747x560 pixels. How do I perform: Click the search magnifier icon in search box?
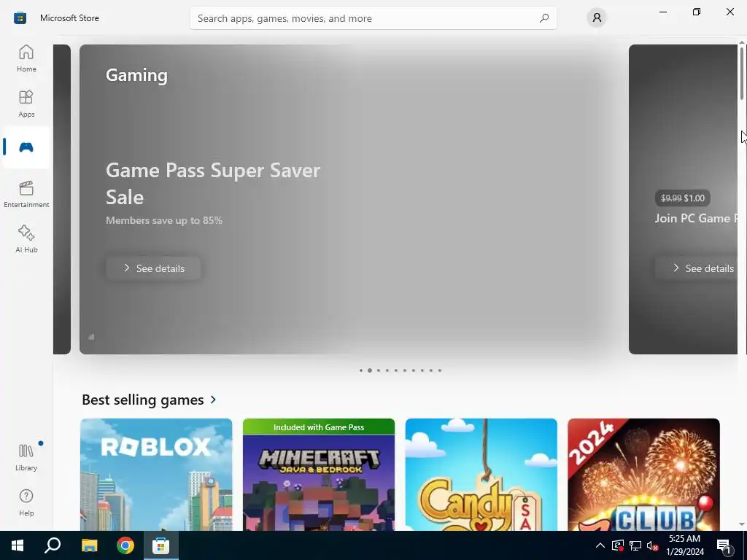click(x=544, y=18)
